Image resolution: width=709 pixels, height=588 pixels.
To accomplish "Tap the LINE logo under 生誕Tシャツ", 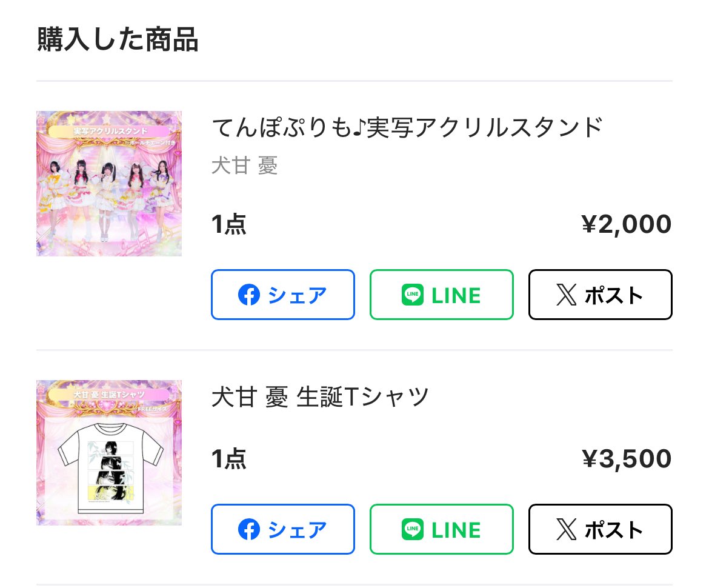I will click(x=412, y=530).
